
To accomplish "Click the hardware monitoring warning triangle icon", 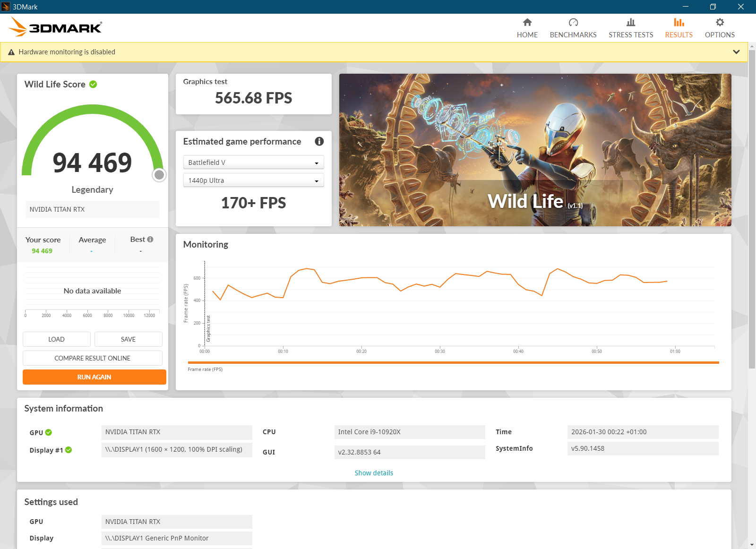I will [11, 52].
